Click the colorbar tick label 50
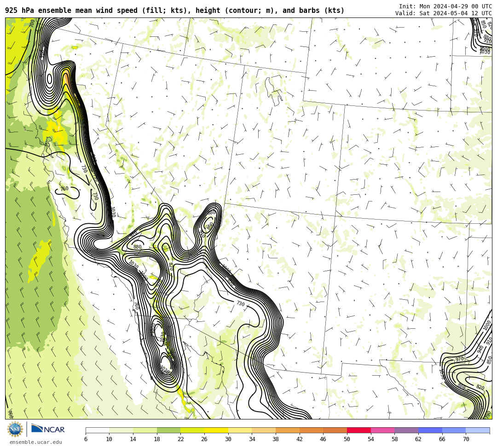 pos(347,439)
